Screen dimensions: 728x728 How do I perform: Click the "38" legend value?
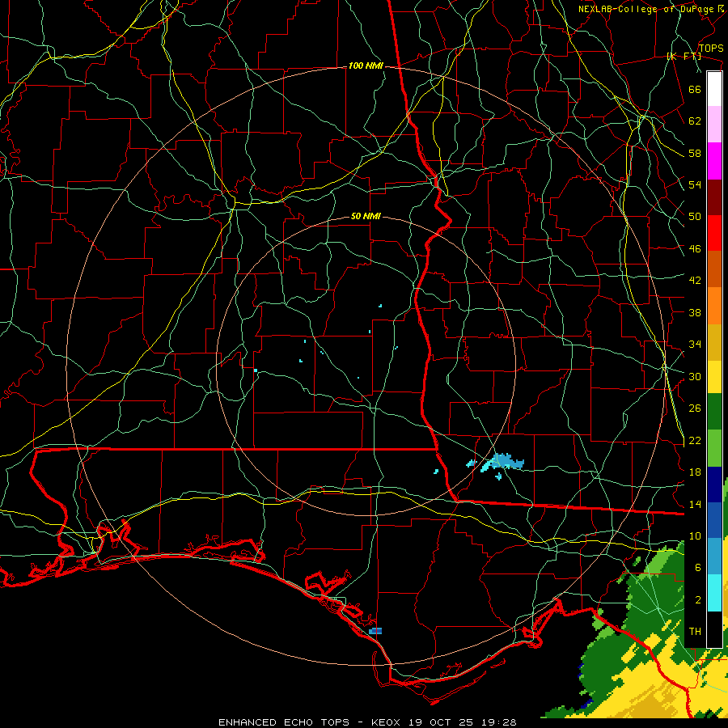[695, 312]
